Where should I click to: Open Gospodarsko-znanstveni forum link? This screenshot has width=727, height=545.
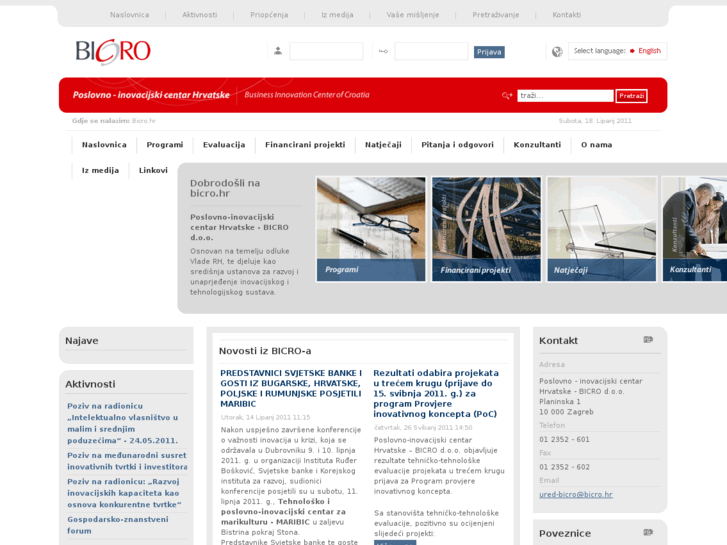(118, 525)
